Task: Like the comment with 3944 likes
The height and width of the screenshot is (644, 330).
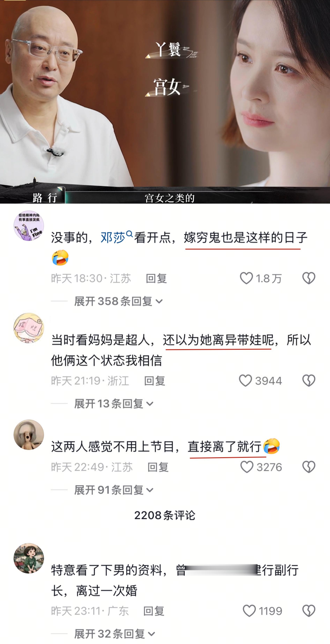Action: (x=245, y=380)
